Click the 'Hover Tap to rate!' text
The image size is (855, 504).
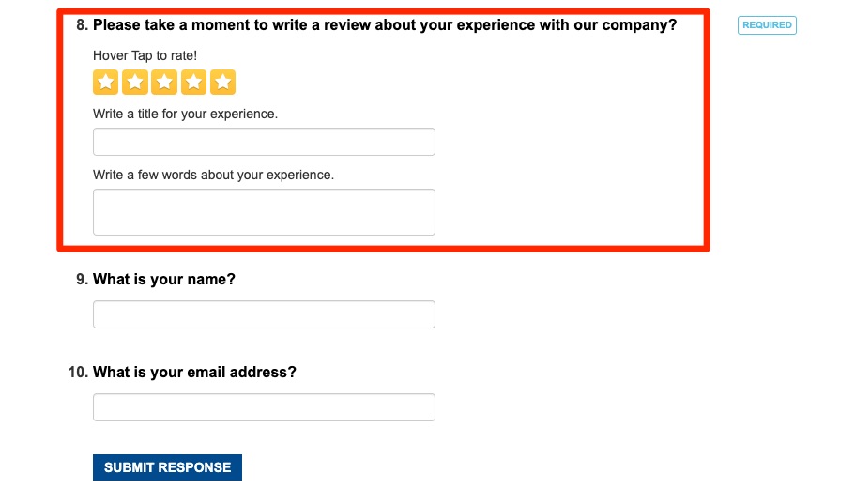coord(145,56)
